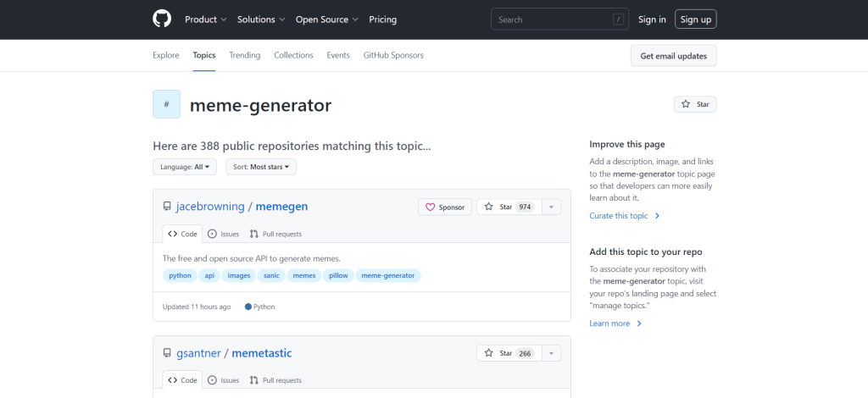Expand star list dropdown for memegen

click(551, 207)
